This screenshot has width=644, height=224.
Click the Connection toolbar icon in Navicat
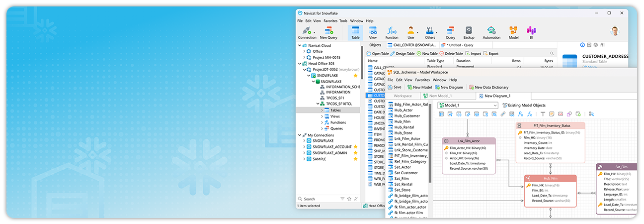[307, 33]
